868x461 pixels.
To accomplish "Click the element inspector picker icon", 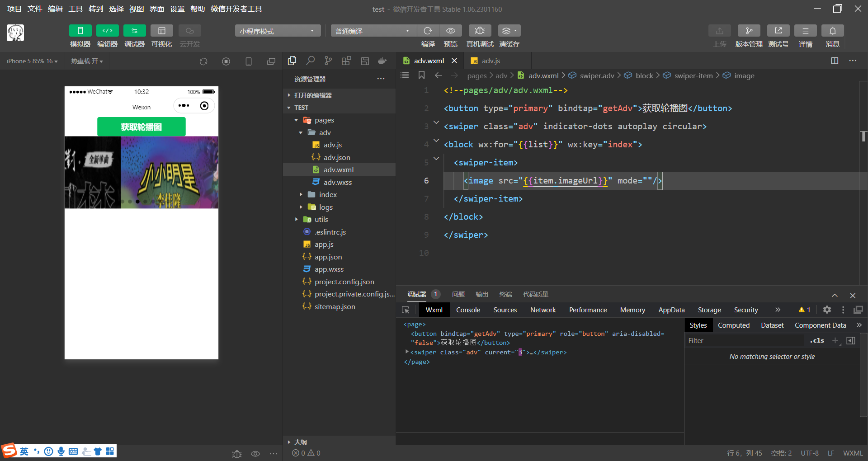I will tap(406, 310).
